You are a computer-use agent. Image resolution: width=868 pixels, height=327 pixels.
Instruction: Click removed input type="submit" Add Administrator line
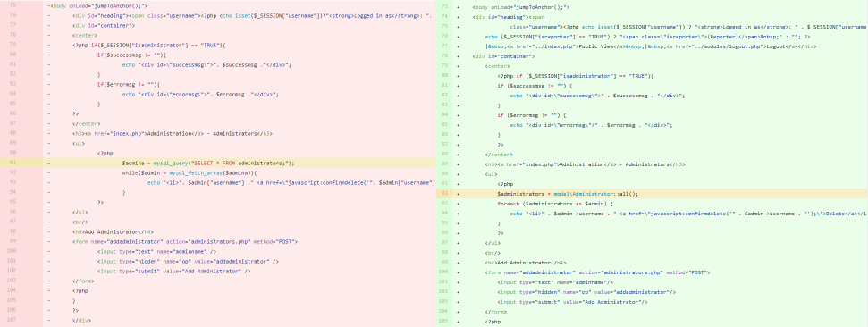[x=174, y=271]
